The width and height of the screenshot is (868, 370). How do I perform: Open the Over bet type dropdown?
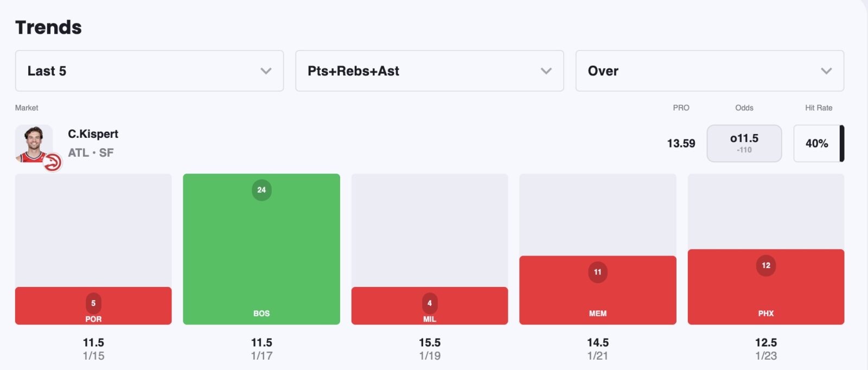[709, 71]
